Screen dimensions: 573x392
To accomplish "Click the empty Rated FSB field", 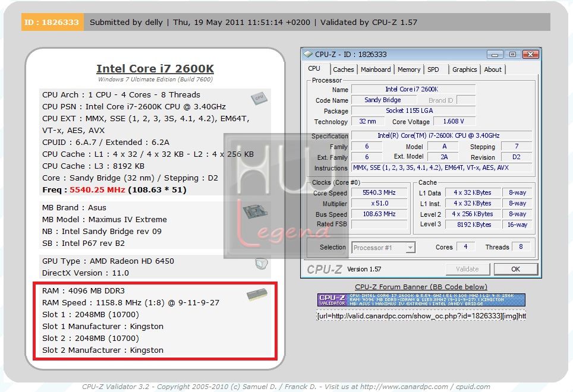I will click(x=379, y=225).
